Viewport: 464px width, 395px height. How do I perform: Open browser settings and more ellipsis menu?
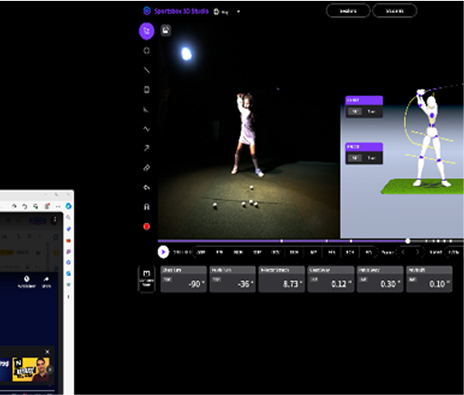point(58,206)
